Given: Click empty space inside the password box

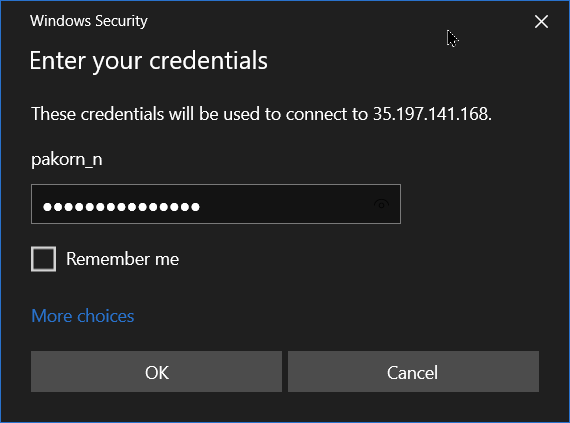Looking at the screenshot, I should click(285, 205).
